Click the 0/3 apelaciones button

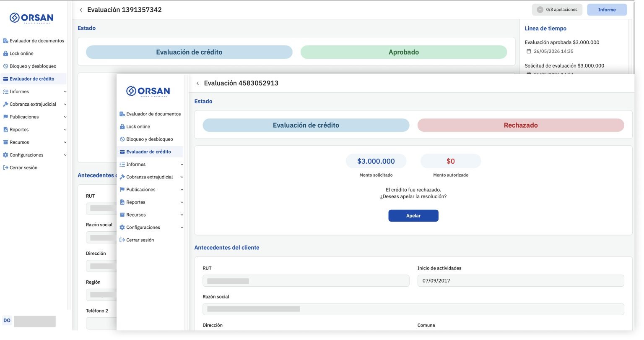tap(557, 10)
